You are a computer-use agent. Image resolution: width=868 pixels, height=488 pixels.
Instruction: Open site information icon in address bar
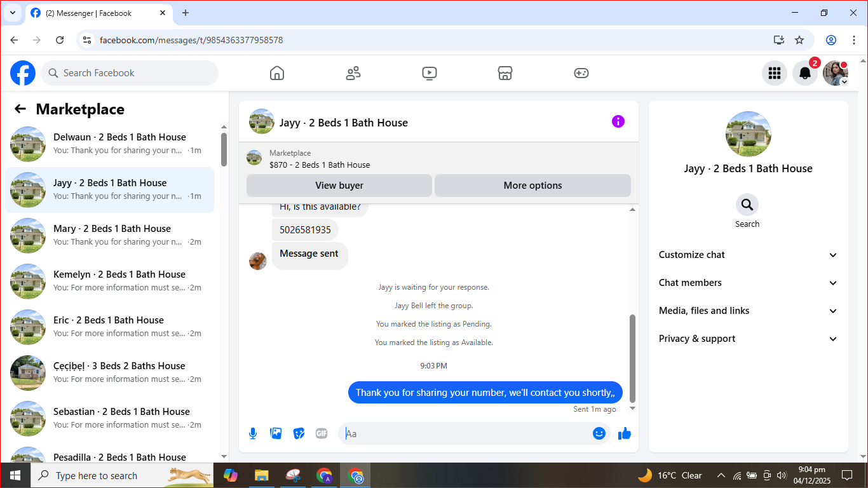(88, 40)
